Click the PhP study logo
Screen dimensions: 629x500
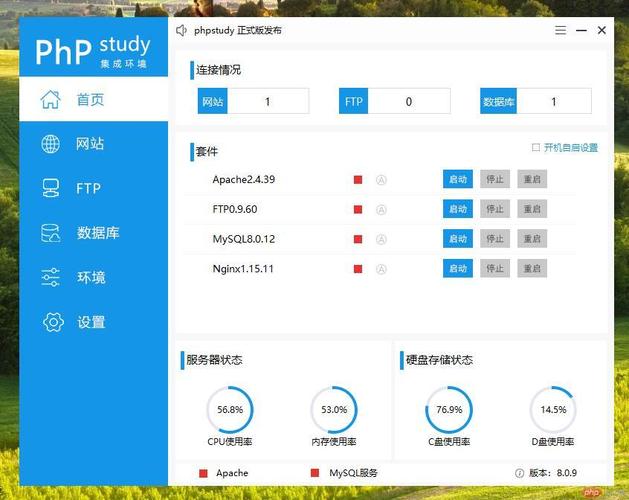(x=93, y=51)
